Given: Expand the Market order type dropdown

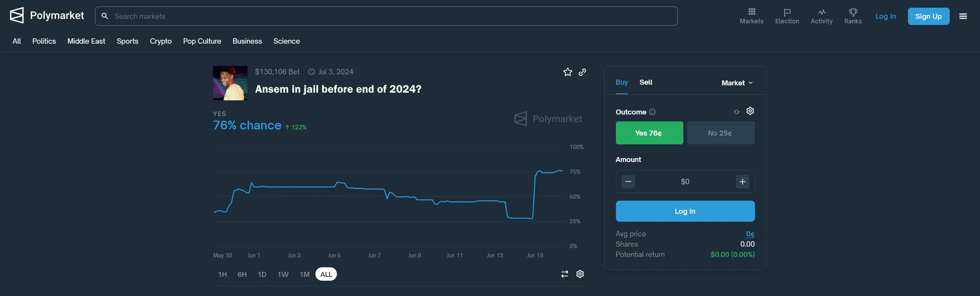Looking at the screenshot, I should click(737, 83).
